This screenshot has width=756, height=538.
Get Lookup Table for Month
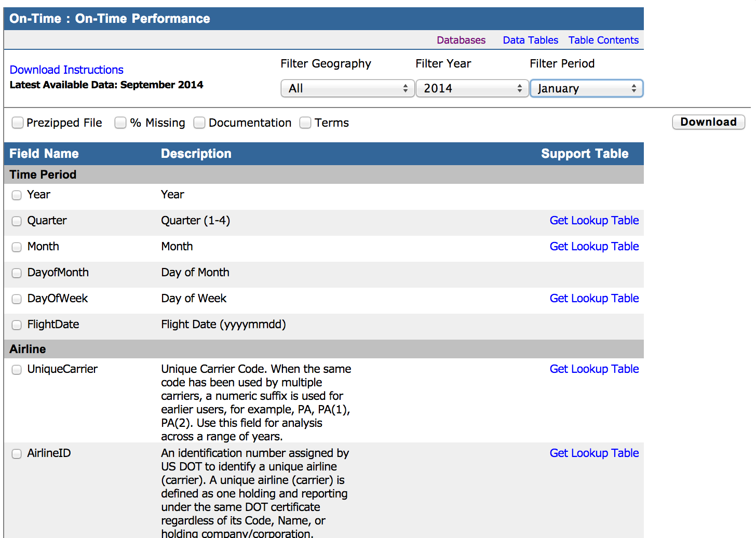tap(594, 246)
